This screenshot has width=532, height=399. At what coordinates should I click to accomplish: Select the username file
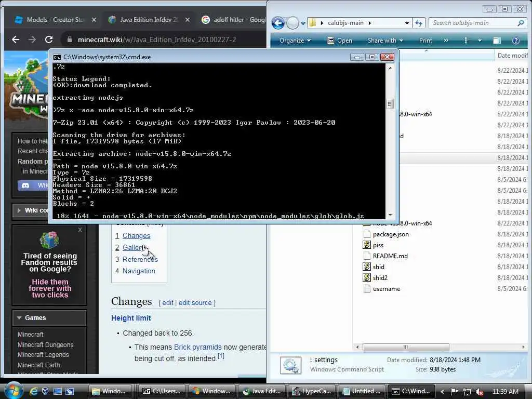pyautogui.click(x=387, y=289)
